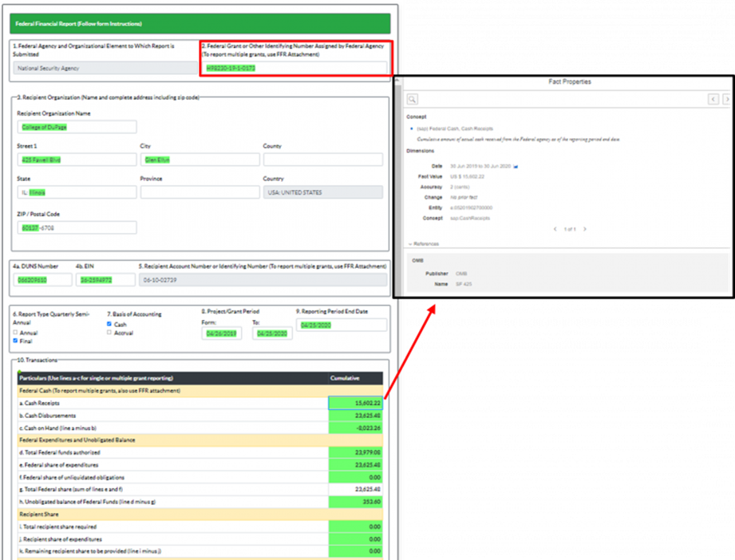This screenshot has width=735, height=560.
Task: Click the Federal Financial Report green header
Action: click(200, 24)
